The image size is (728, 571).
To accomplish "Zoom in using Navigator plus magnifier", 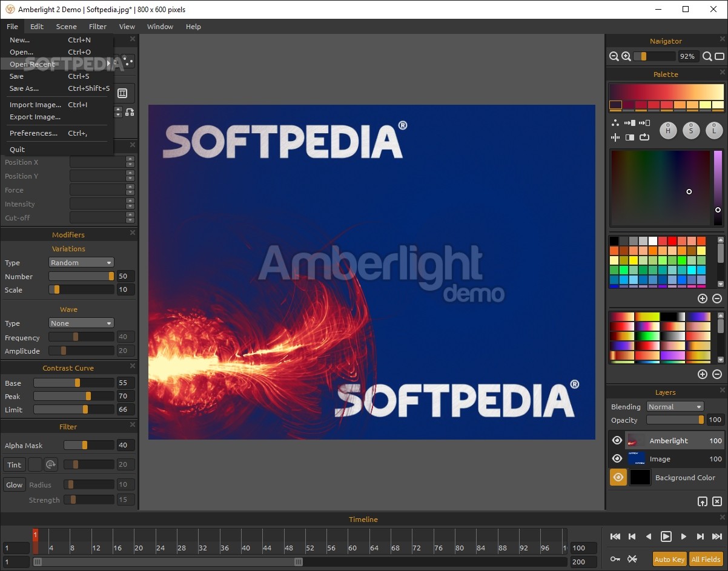I will 626,56.
